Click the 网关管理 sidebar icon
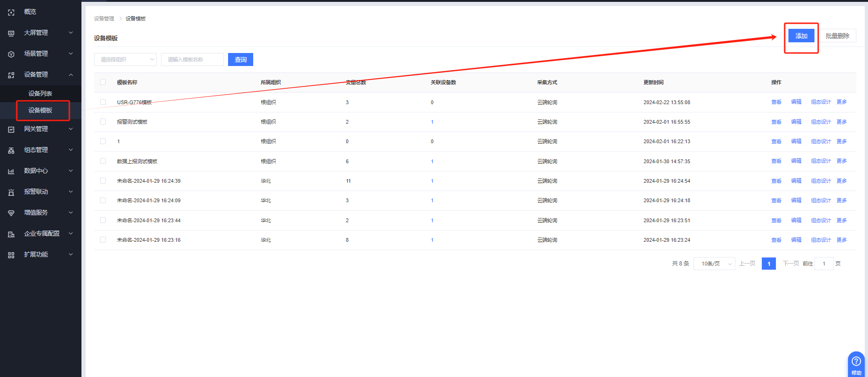The image size is (868, 377). (x=11, y=130)
